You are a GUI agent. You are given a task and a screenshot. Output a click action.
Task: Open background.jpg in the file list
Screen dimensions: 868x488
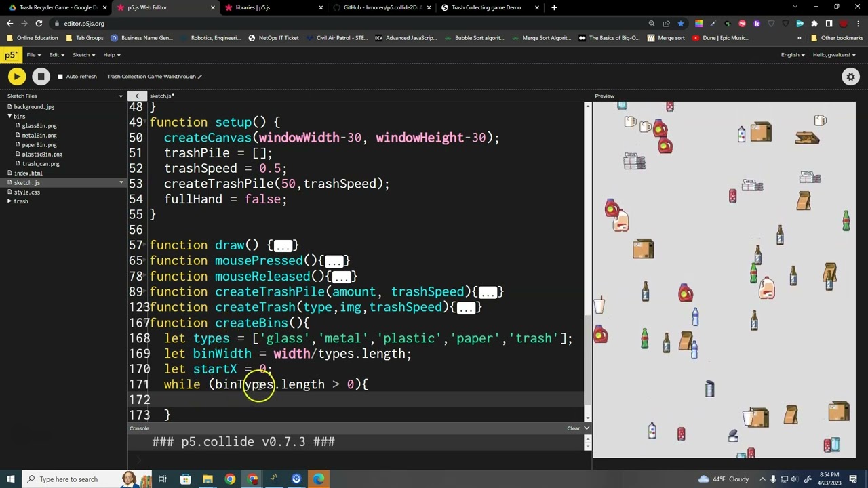34,107
